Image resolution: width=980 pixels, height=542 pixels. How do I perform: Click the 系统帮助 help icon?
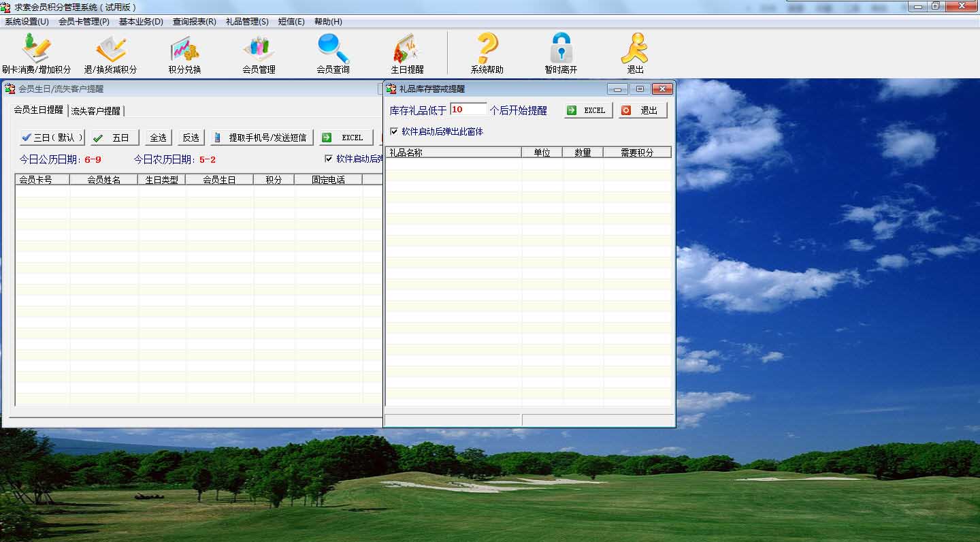coord(485,53)
